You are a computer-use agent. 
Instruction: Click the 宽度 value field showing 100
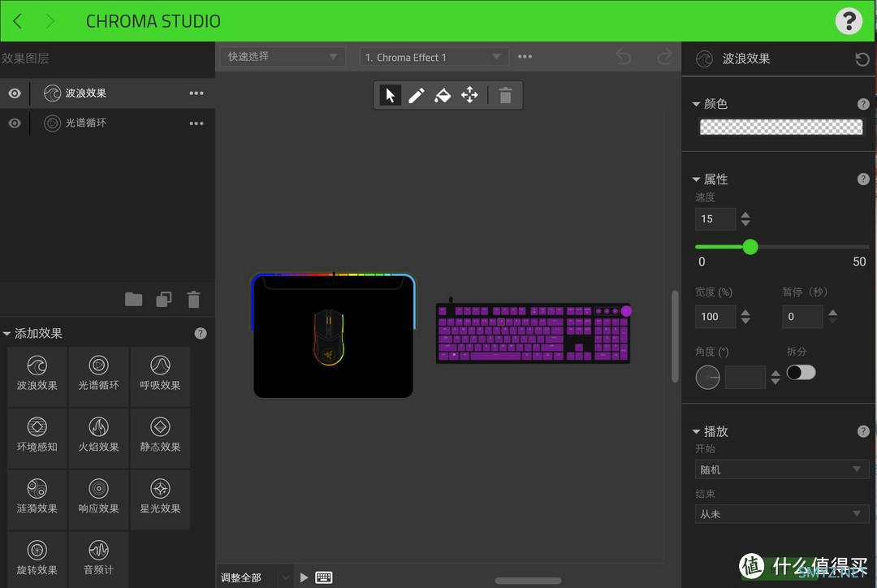coord(715,317)
